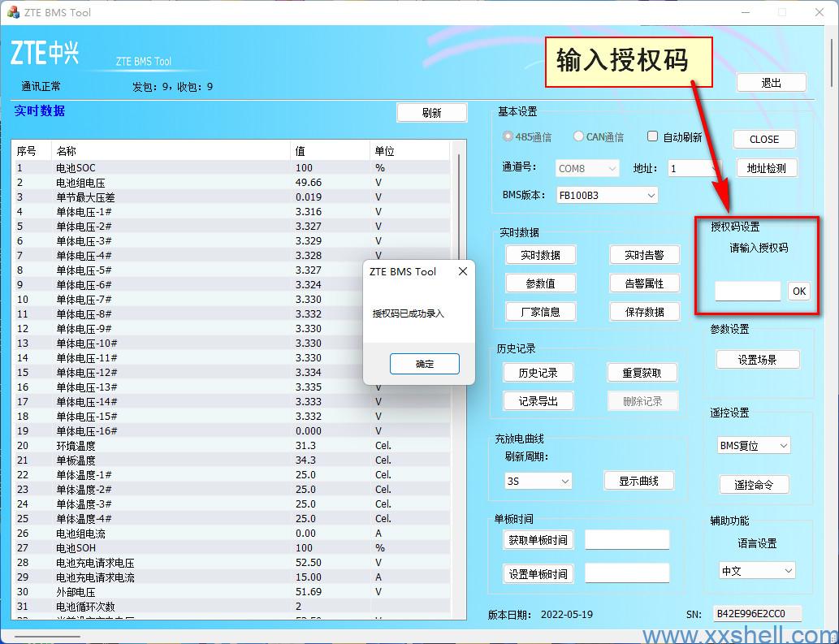Click the ZTE BMS Tool title bar icon
Image resolution: width=839 pixels, height=644 pixels.
[x=13, y=12]
